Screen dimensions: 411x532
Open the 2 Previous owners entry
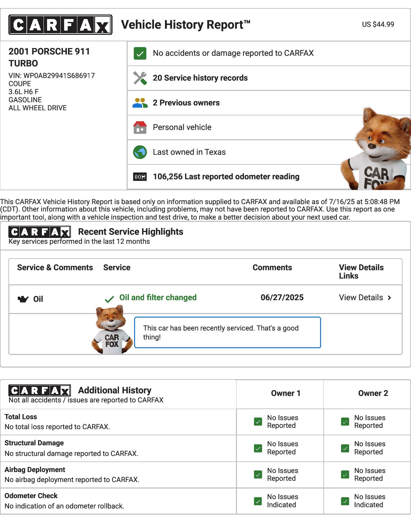pos(186,103)
